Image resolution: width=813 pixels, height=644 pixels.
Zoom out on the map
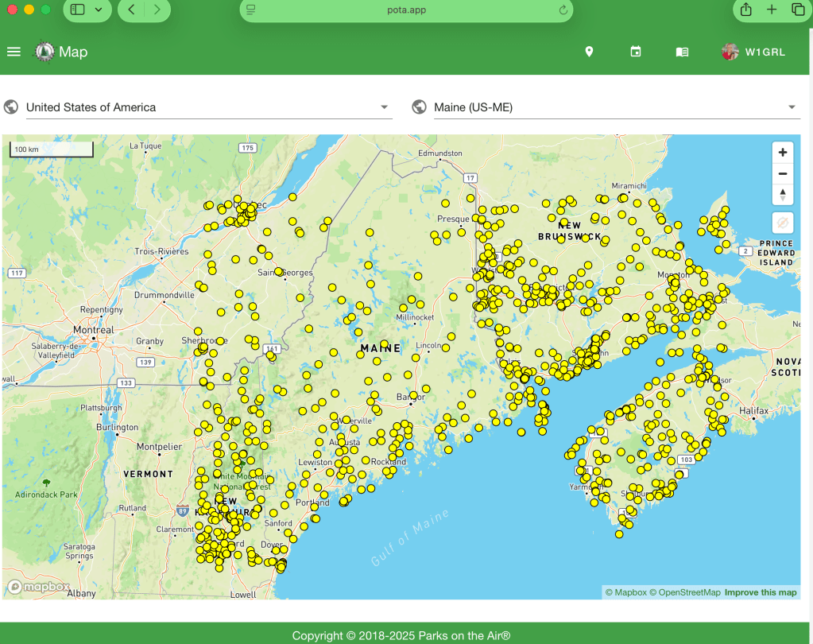click(783, 174)
